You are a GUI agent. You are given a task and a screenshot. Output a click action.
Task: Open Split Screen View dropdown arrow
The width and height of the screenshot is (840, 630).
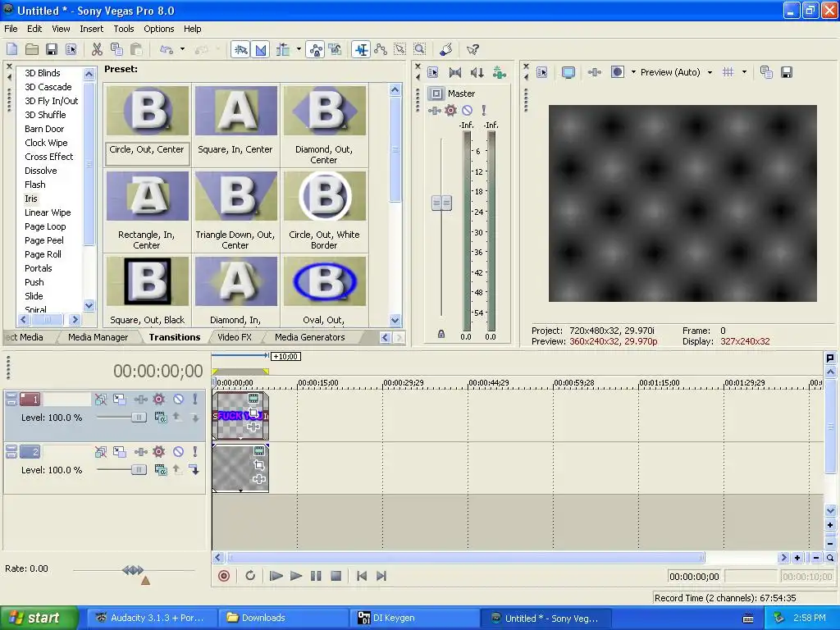point(633,72)
